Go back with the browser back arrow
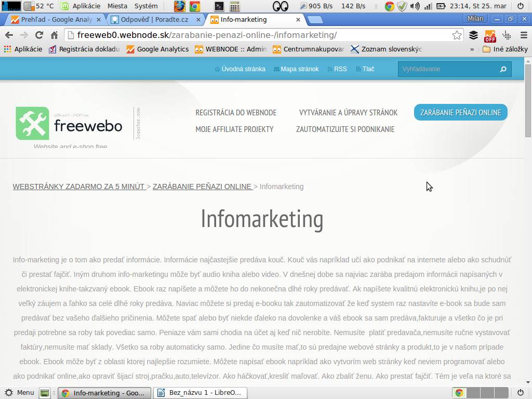532x399 pixels. (x=9, y=35)
